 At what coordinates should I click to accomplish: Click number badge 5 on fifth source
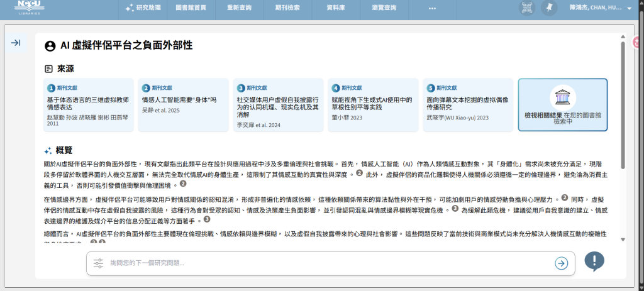point(430,88)
